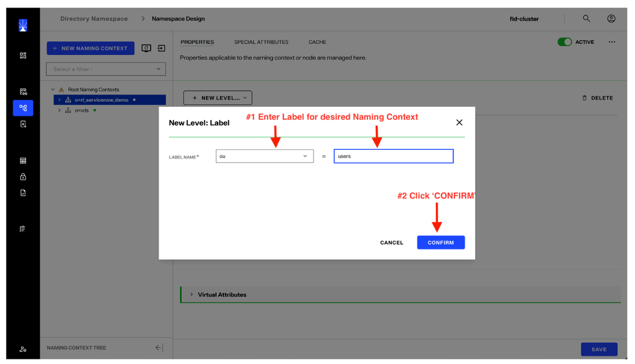Open the three-dot more options menu
The image size is (635, 364).
tap(612, 42)
